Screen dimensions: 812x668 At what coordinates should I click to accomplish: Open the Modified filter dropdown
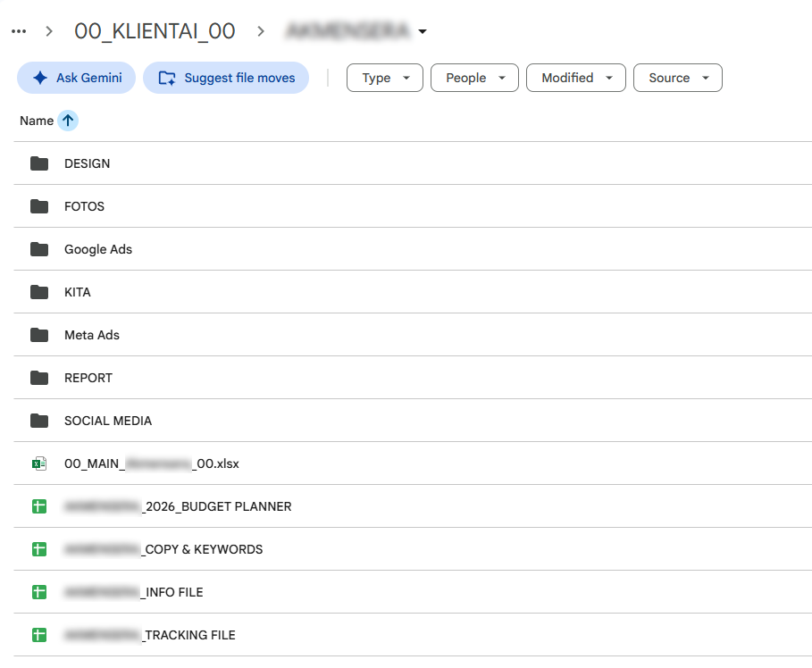pyautogui.click(x=576, y=78)
